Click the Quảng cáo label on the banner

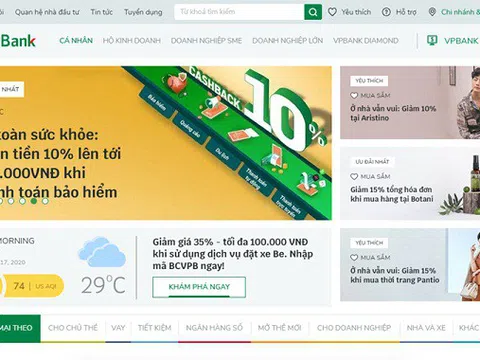[190, 128]
